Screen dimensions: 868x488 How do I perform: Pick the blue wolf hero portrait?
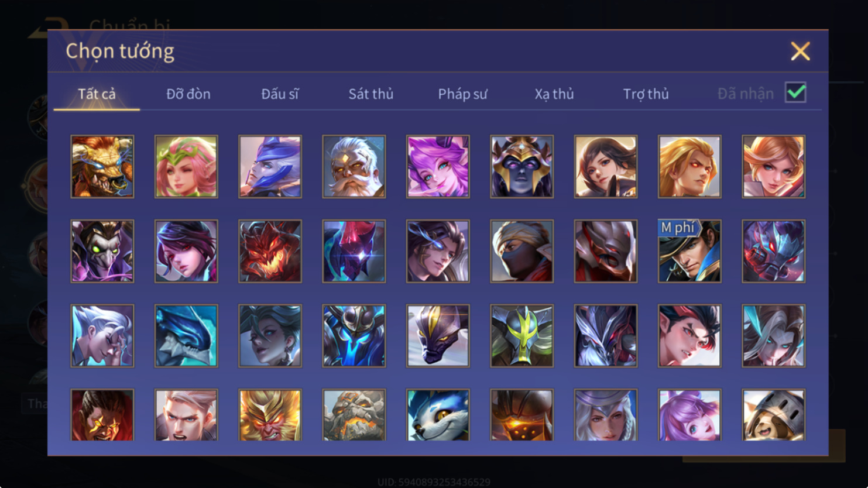438,415
